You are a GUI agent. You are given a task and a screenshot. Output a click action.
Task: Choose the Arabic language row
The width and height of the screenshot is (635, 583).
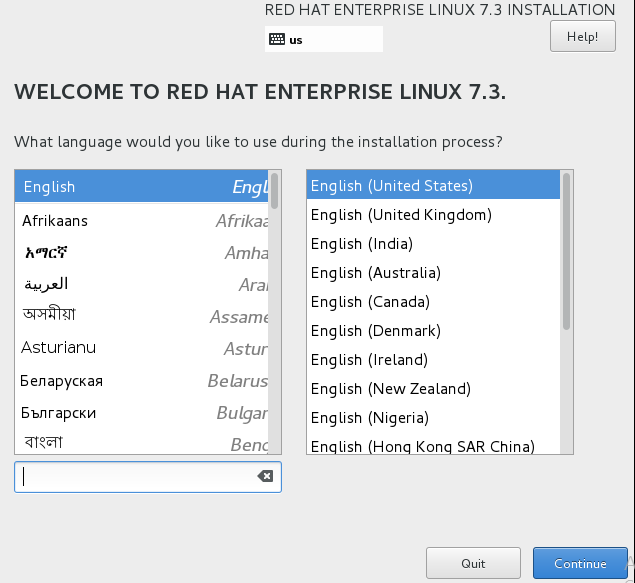tap(141, 285)
